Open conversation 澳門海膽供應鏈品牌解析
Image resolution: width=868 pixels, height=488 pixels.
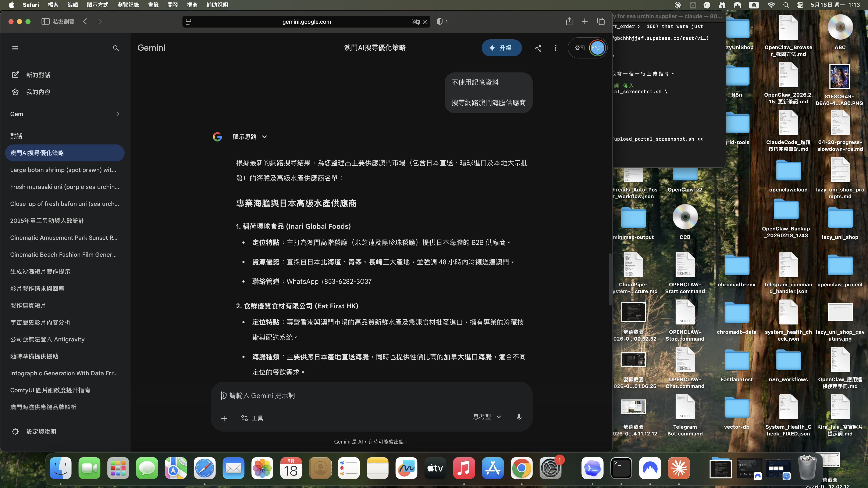click(x=65, y=407)
